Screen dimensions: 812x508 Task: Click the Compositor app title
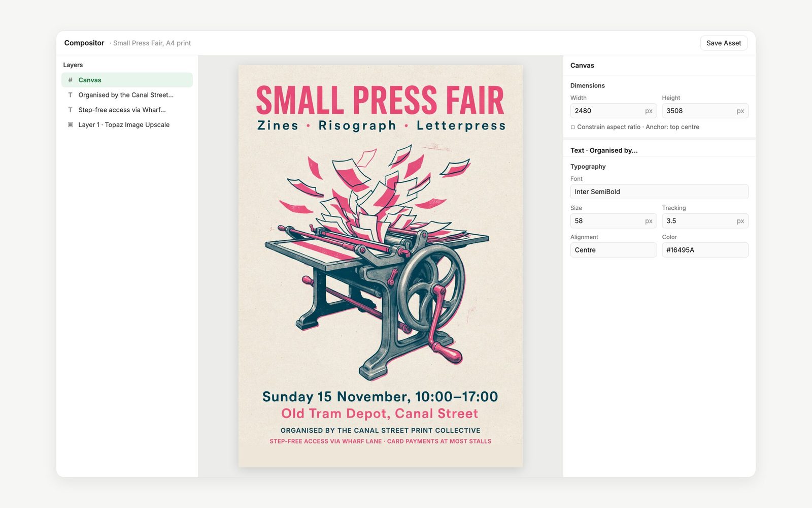tap(84, 43)
